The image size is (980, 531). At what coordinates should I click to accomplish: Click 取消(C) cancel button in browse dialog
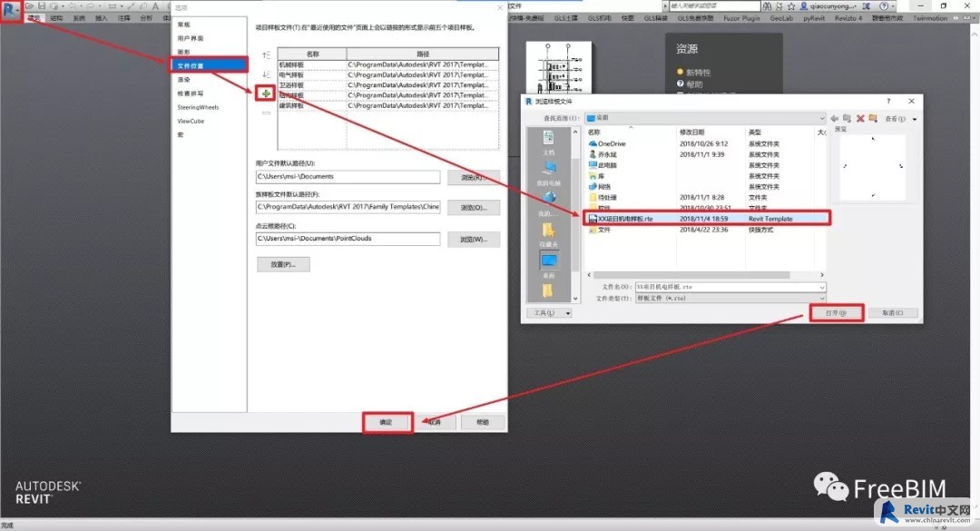pyautogui.click(x=893, y=313)
